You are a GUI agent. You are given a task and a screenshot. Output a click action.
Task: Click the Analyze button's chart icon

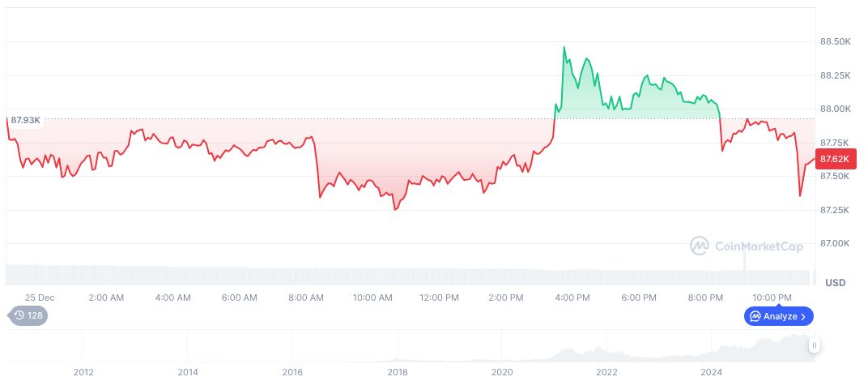pos(755,316)
